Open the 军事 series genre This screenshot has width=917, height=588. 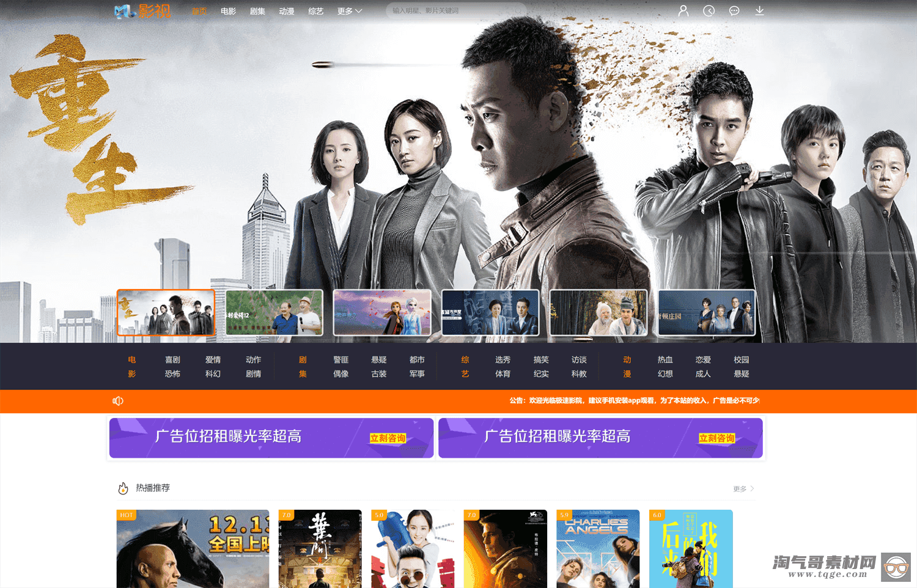(417, 374)
